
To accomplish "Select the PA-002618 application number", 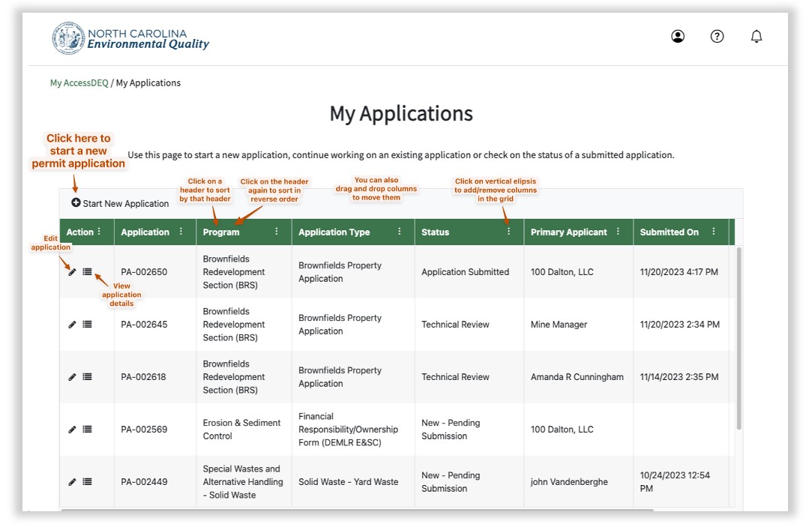I will click(143, 377).
